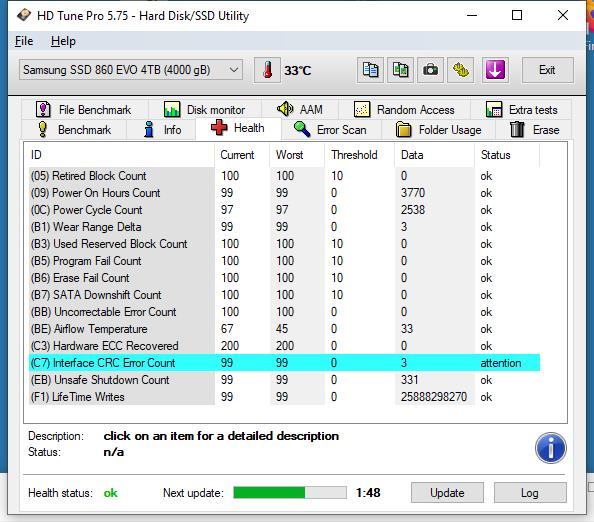Screen dimensions: 594x522
Task: Open the options gear icon
Action: pos(461,70)
